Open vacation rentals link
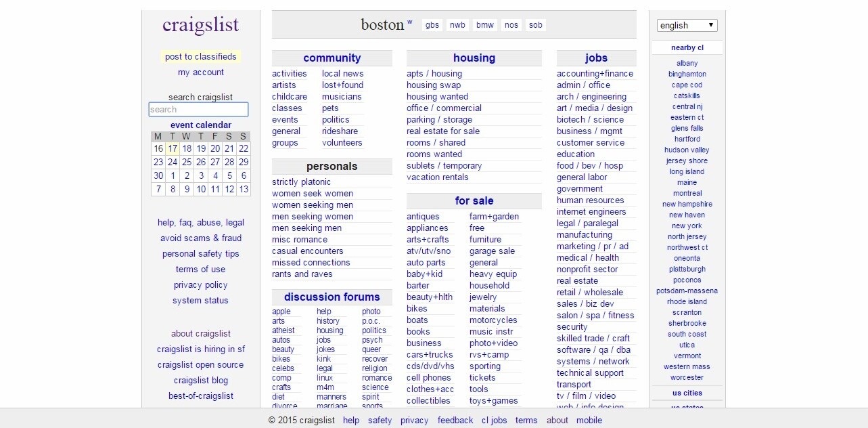868x428 pixels. coord(438,177)
